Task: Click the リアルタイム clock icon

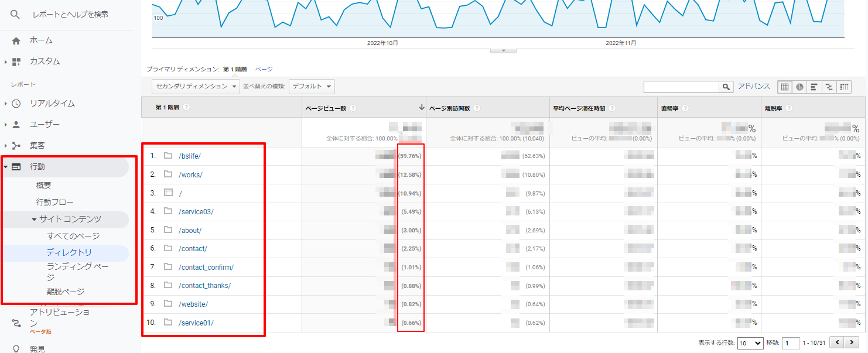Action: pyautogui.click(x=16, y=104)
